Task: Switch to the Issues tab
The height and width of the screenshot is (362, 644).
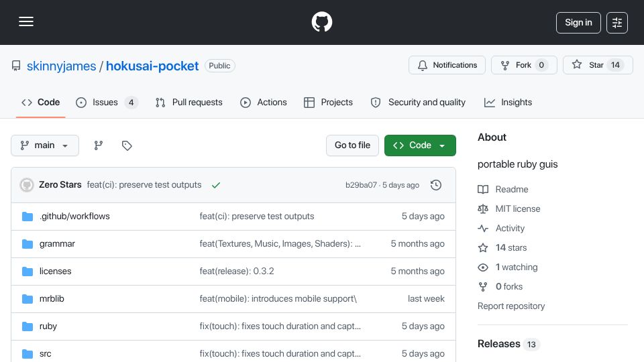Action: click(x=107, y=103)
